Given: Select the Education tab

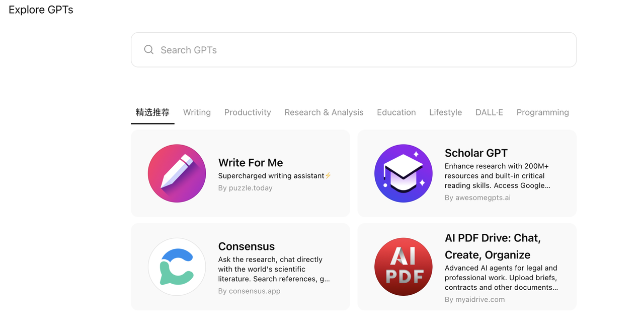Looking at the screenshot, I should [x=396, y=112].
